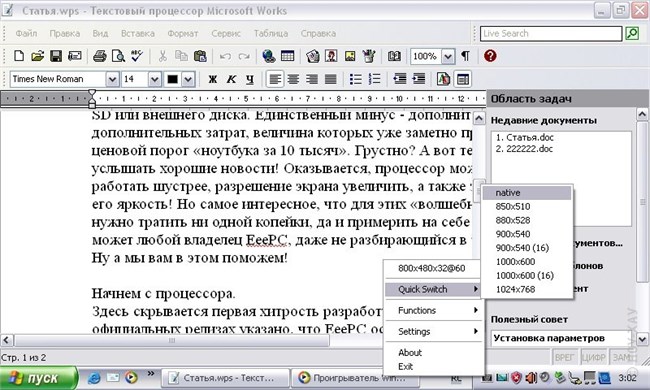Increase the paragraph indent
650x390 pixels.
point(419,79)
